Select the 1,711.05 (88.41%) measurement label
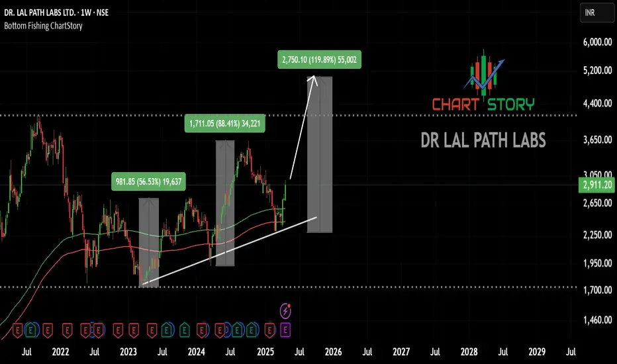 click(224, 124)
